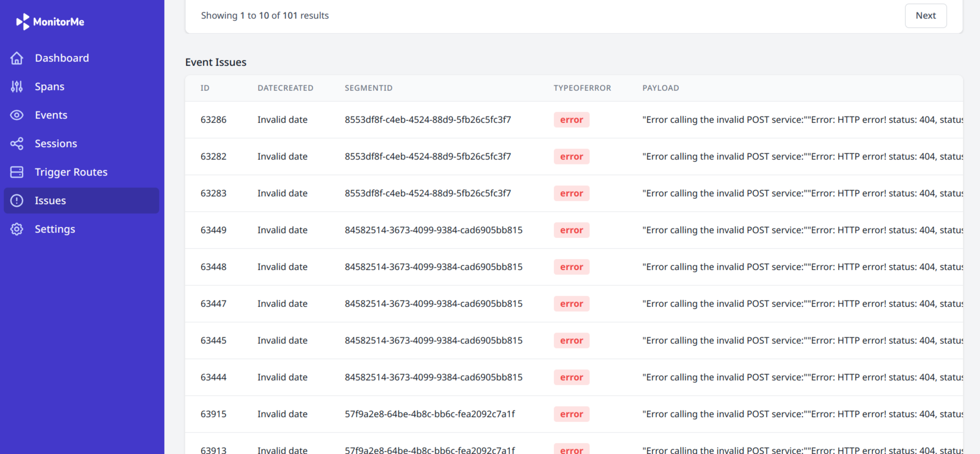Screen dimensions: 980x454
Task: Click the Events eye icon
Action: coord(17,115)
